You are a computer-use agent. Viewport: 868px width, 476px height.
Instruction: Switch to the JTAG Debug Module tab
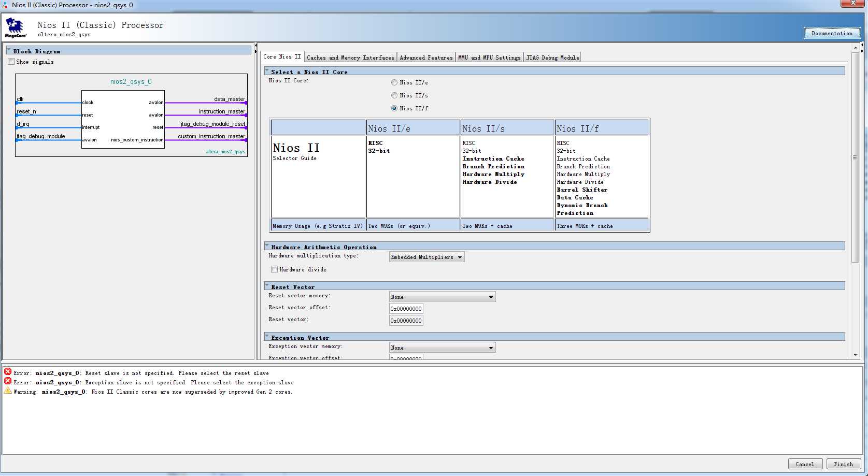[x=552, y=57]
